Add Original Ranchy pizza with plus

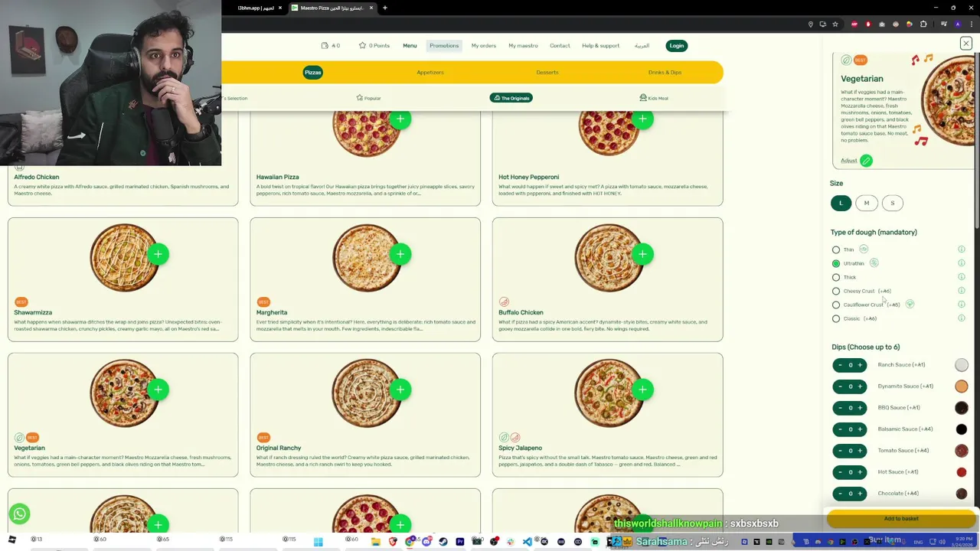(400, 390)
